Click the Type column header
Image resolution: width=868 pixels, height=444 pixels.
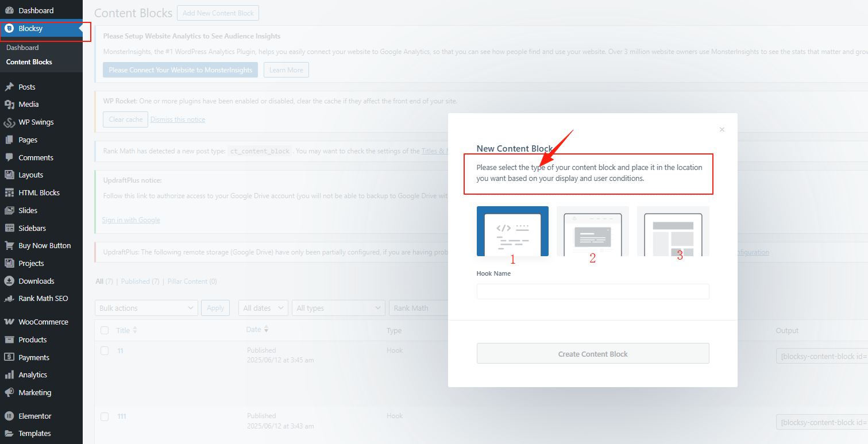(x=394, y=330)
